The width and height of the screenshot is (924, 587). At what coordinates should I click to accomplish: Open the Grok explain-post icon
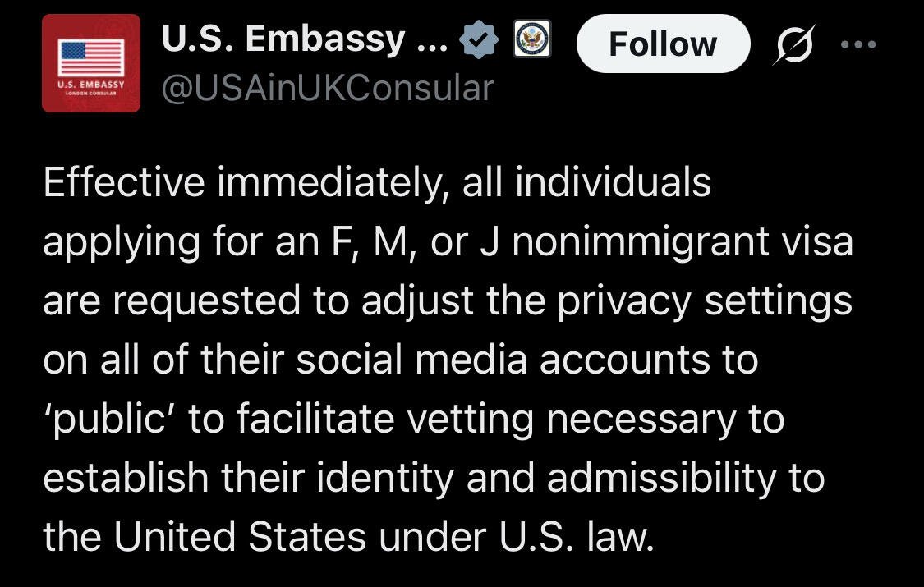coord(793,44)
